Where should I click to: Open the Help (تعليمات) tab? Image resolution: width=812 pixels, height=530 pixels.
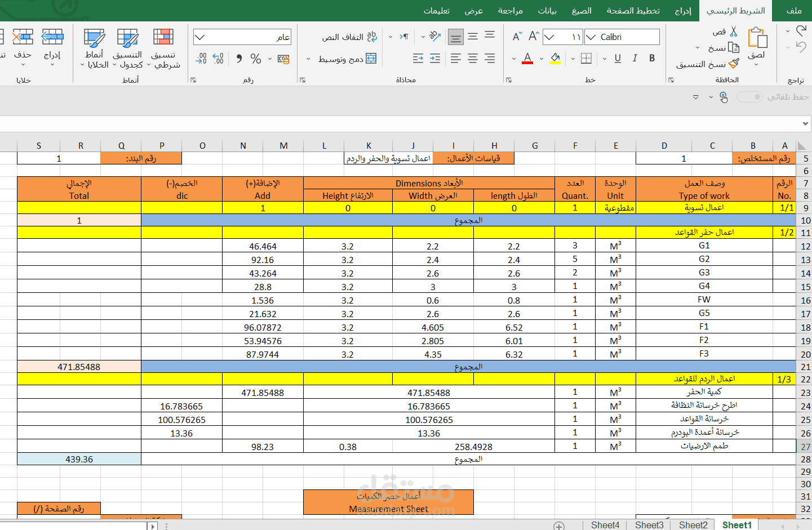437,11
